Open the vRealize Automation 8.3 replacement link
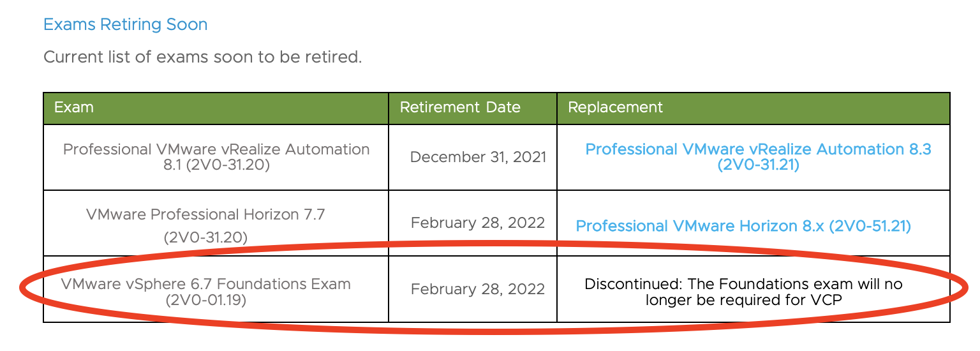This screenshot has height=351, width=980. pyautogui.click(x=758, y=149)
